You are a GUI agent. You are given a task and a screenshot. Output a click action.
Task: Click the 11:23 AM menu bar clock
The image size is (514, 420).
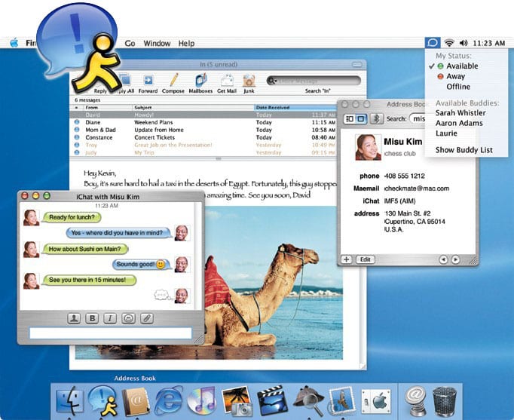(489, 43)
